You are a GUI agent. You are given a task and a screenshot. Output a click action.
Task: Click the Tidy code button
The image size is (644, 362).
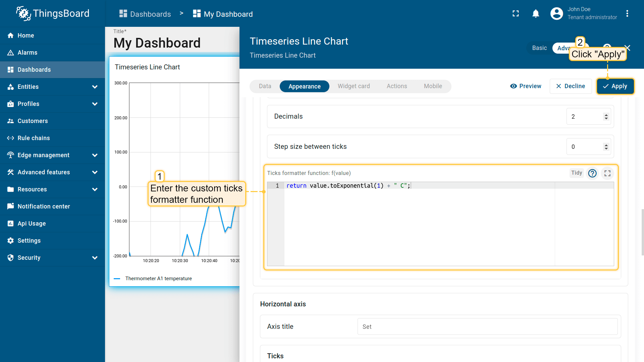pos(576,173)
